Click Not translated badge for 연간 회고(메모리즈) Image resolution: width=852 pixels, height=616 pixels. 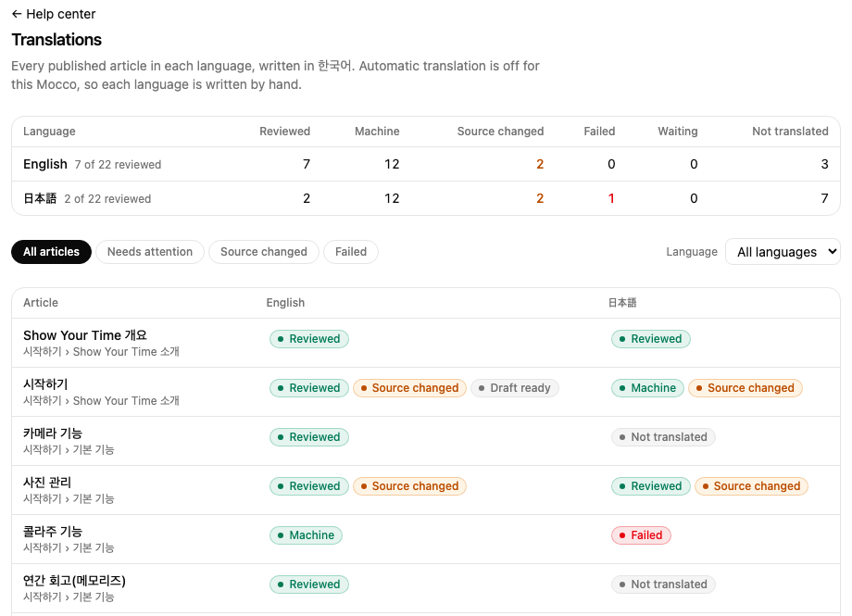[663, 585]
